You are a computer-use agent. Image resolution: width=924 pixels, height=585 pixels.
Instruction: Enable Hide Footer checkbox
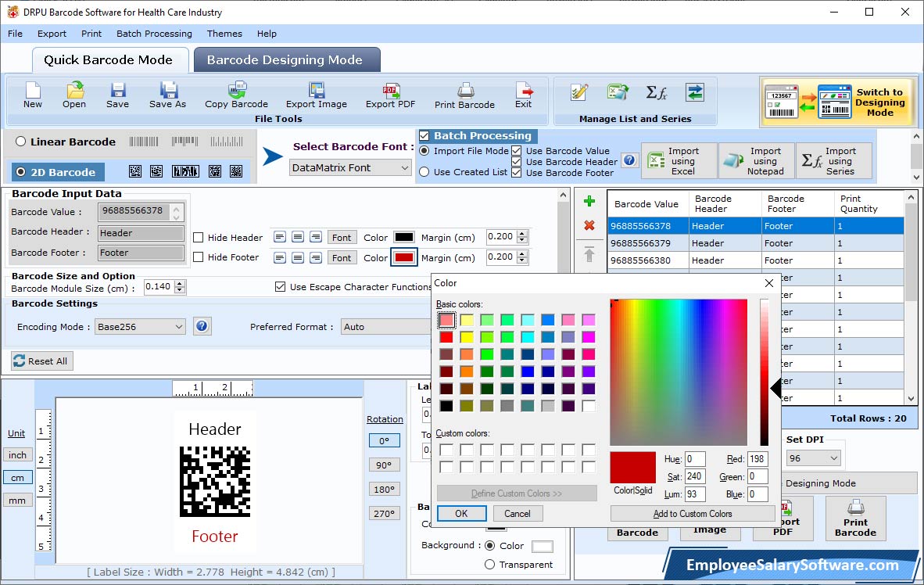pos(199,257)
